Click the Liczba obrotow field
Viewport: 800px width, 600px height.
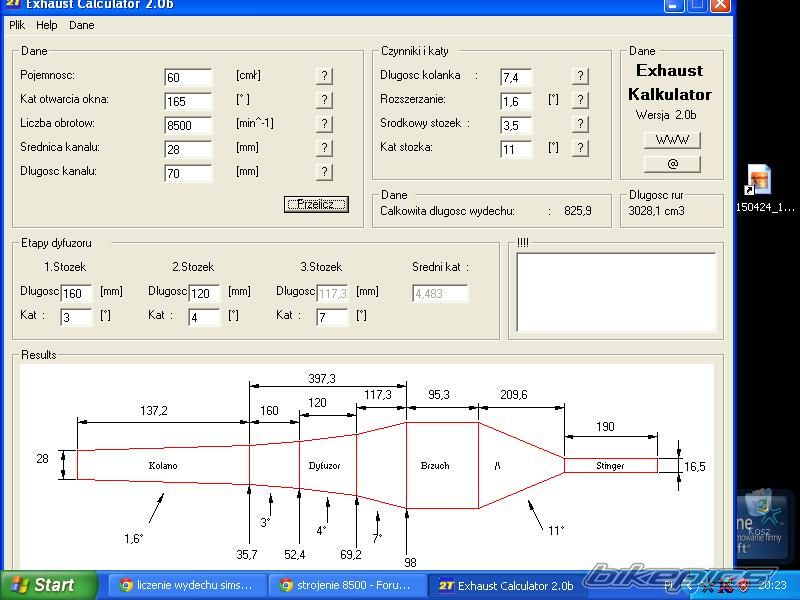tap(188, 125)
